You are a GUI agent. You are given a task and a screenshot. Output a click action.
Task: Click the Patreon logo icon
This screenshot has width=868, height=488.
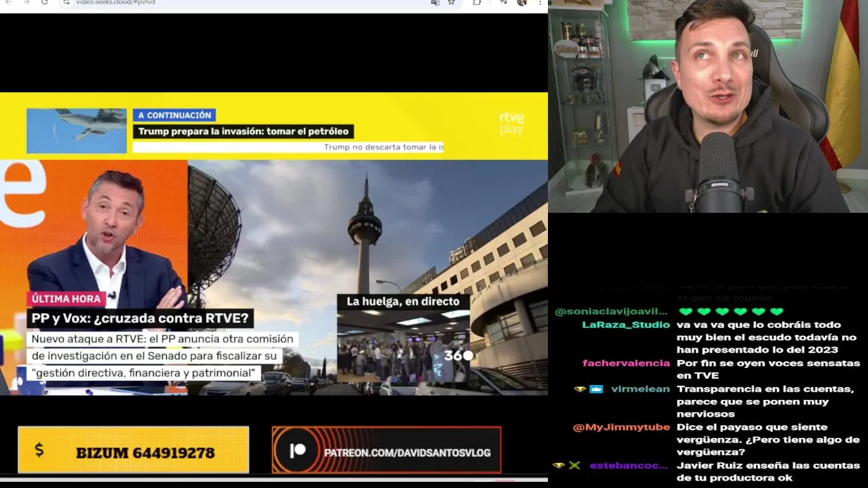click(x=298, y=451)
